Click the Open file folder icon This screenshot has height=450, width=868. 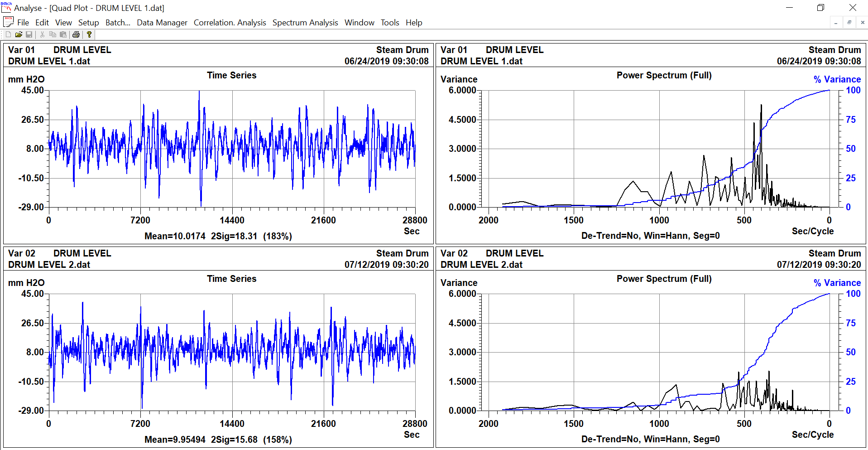[19, 34]
